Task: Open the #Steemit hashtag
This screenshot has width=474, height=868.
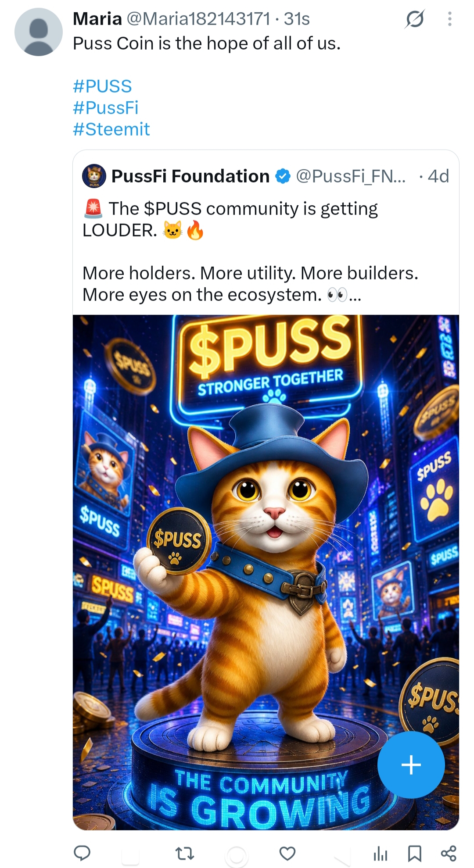Action: 111,129
